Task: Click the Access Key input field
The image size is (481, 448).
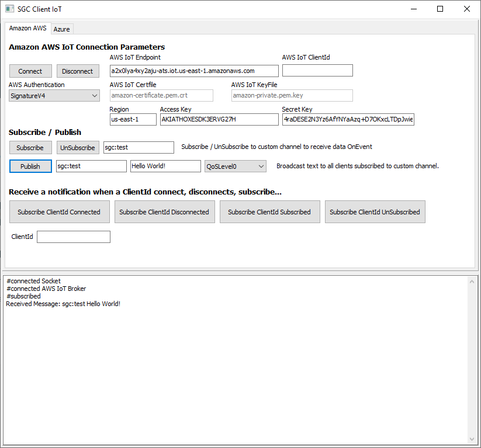Action: 219,119
